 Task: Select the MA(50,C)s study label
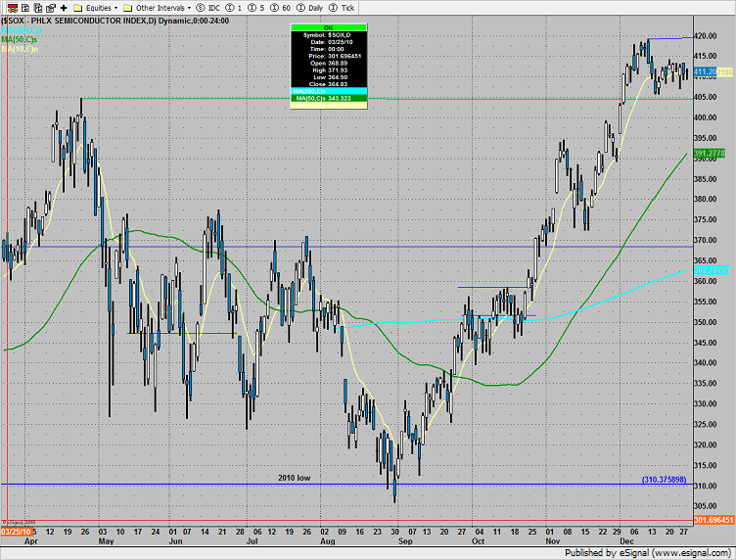[x=20, y=40]
